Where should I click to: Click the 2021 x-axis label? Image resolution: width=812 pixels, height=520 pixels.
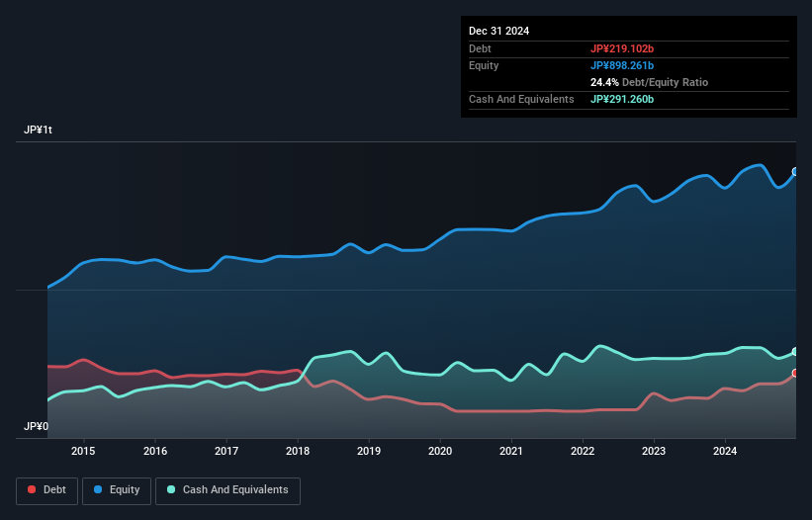[511, 451]
